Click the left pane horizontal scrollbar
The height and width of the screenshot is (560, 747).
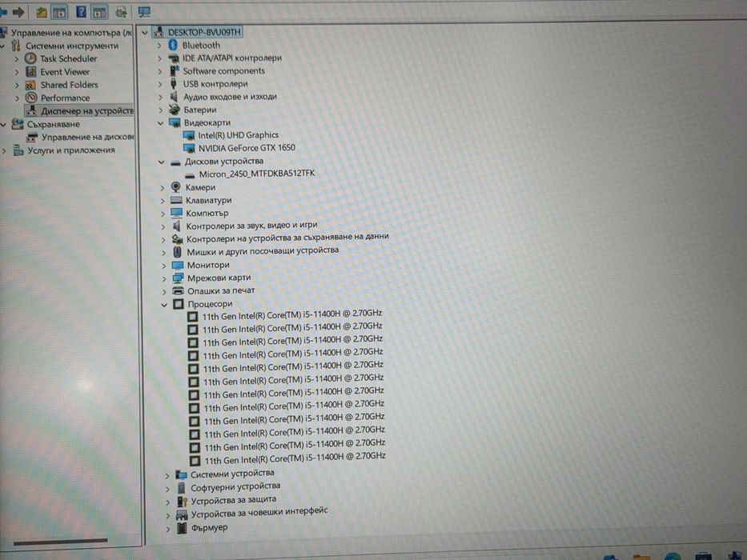tap(61, 542)
